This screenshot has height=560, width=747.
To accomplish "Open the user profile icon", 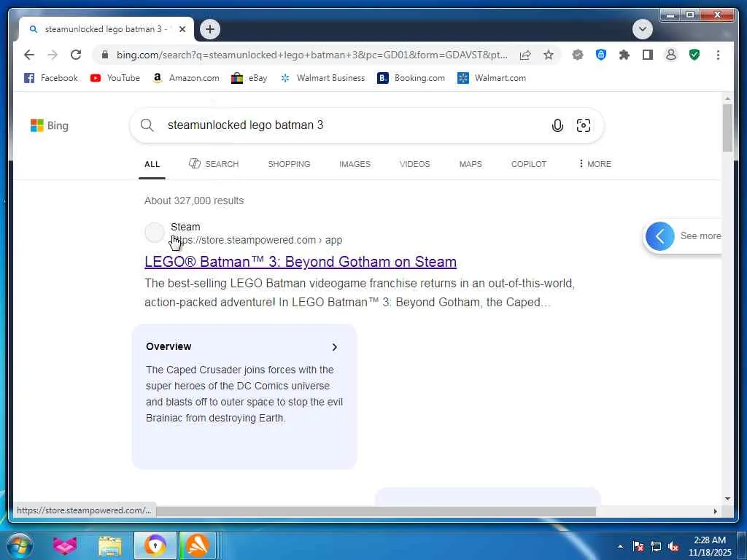I will (671, 55).
